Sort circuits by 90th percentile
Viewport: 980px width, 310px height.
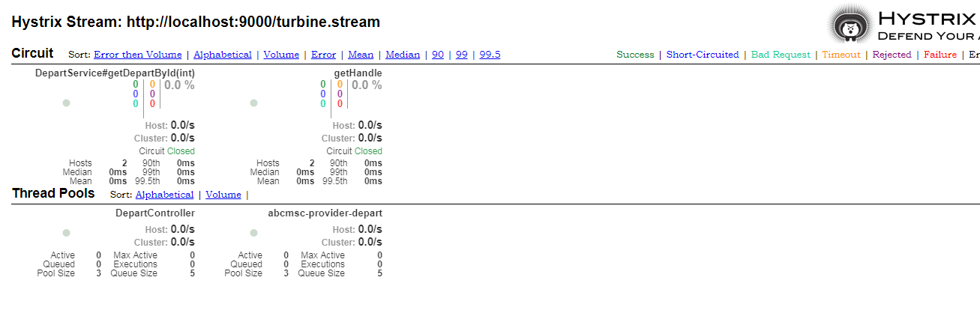tap(438, 55)
